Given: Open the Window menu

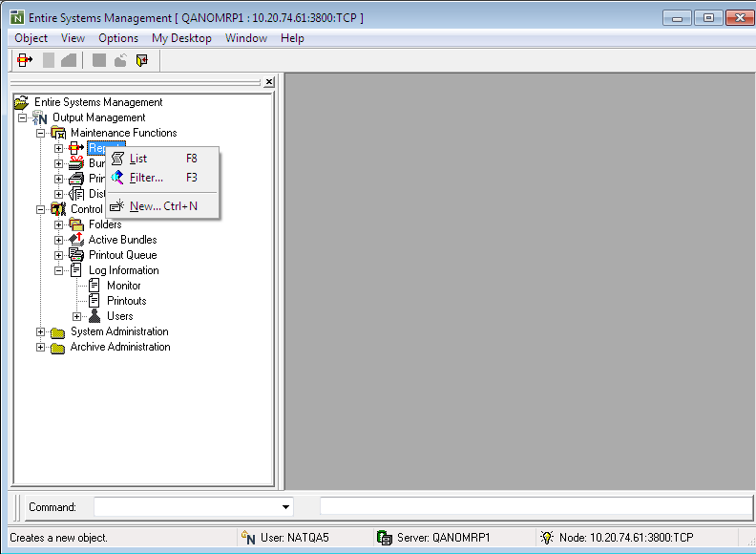Looking at the screenshot, I should click(246, 38).
